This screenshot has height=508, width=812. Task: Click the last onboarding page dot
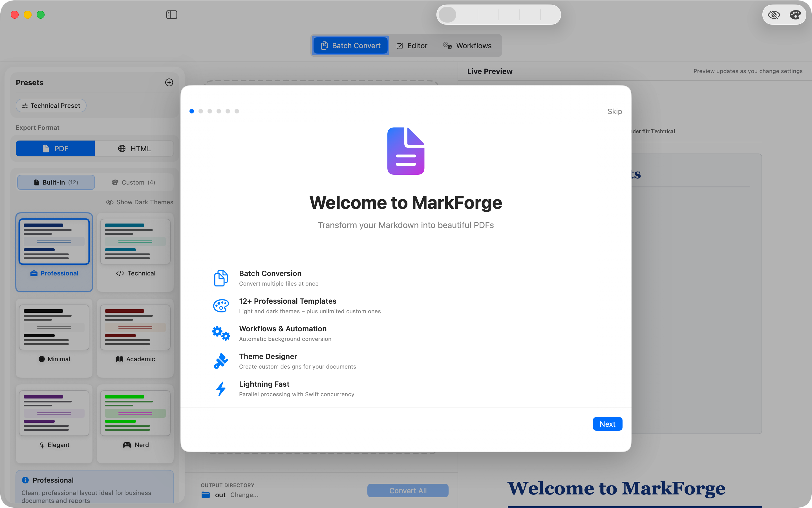pyautogui.click(x=237, y=111)
